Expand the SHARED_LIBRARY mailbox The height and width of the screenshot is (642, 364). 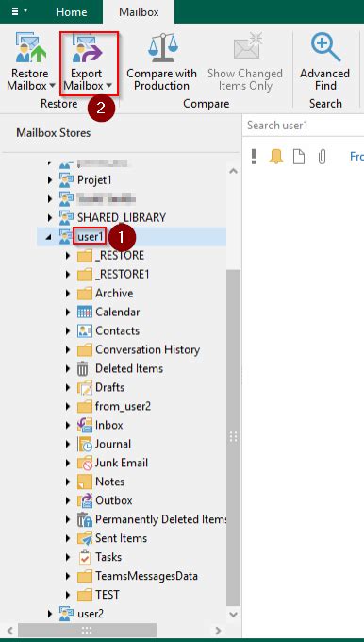(x=50, y=217)
